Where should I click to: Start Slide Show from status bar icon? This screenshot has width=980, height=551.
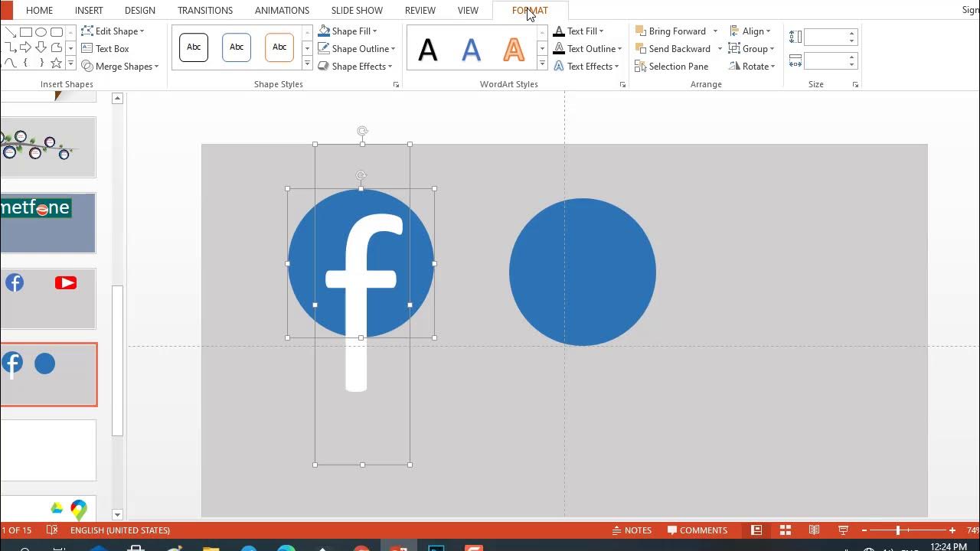click(844, 530)
